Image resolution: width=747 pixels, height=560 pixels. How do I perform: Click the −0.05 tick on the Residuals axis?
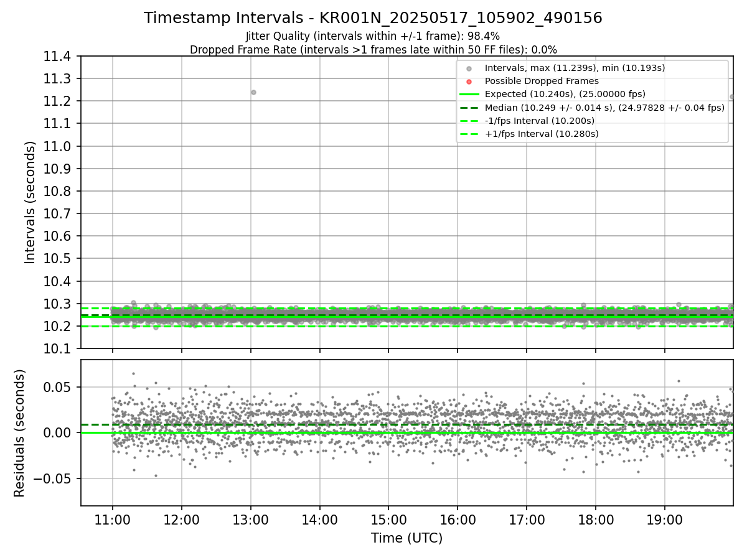(x=54, y=478)
